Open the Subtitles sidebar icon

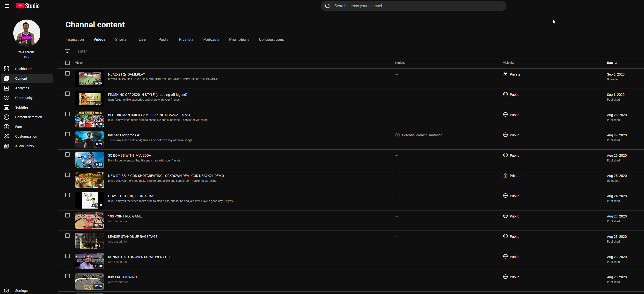pos(7,107)
